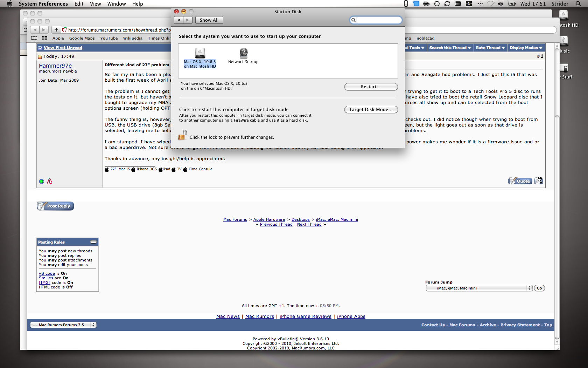588x368 pixels.
Task: Open the Strider user menu
Action: click(x=560, y=4)
